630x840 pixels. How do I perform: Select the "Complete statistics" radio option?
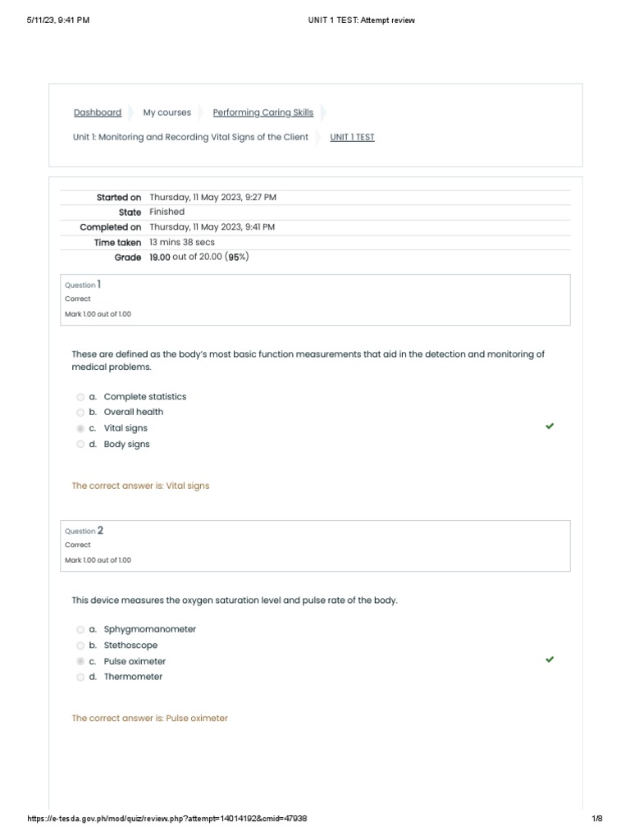coord(80,397)
